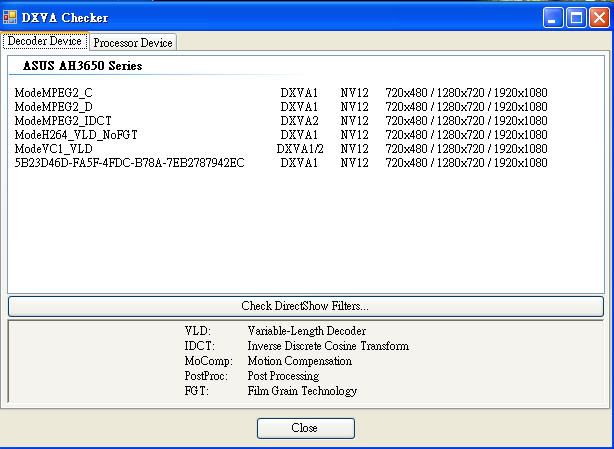Click the PostProc: abbreviation label

(x=206, y=376)
